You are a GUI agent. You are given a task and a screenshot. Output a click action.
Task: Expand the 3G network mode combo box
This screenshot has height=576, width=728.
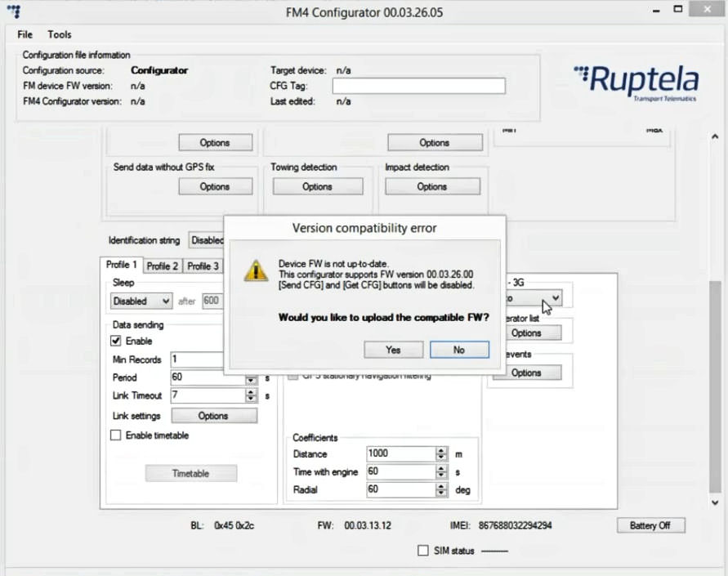[x=555, y=297]
